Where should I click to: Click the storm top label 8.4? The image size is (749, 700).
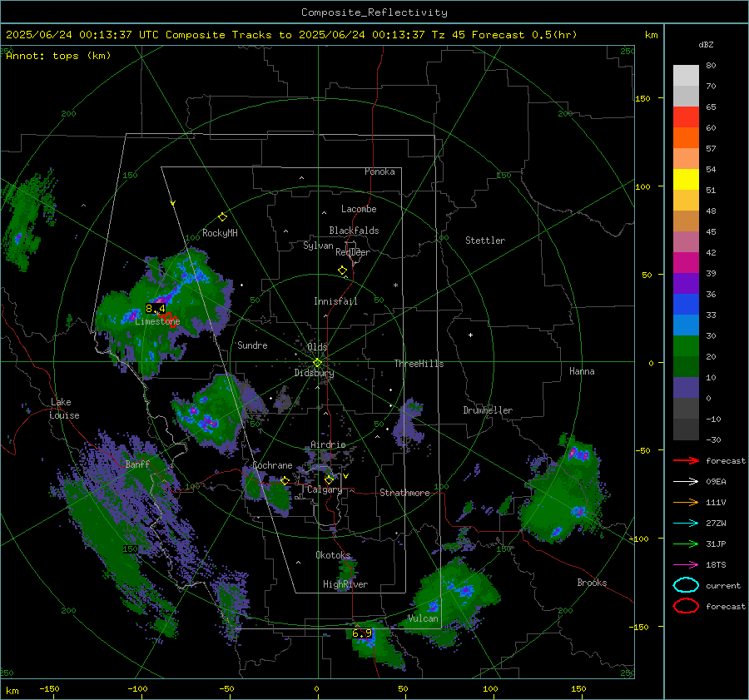click(x=156, y=309)
